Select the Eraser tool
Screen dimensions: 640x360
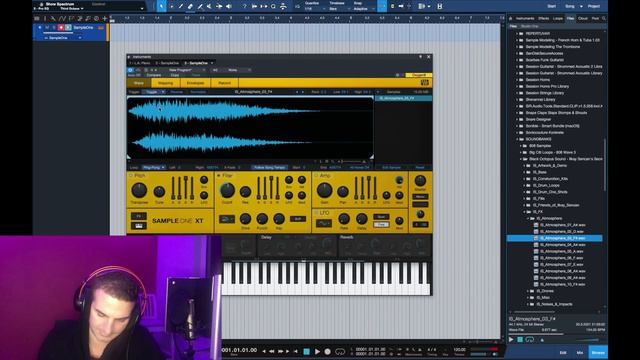pyautogui.click(x=190, y=6)
